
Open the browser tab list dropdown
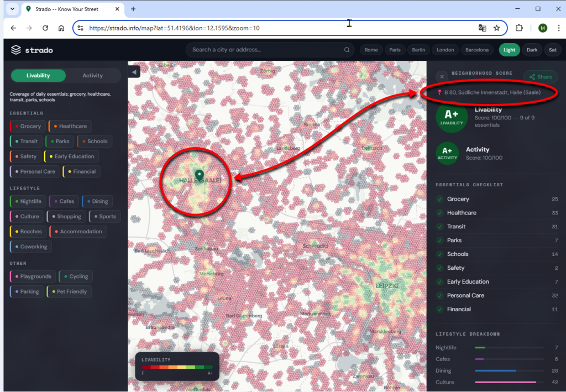click(12, 9)
